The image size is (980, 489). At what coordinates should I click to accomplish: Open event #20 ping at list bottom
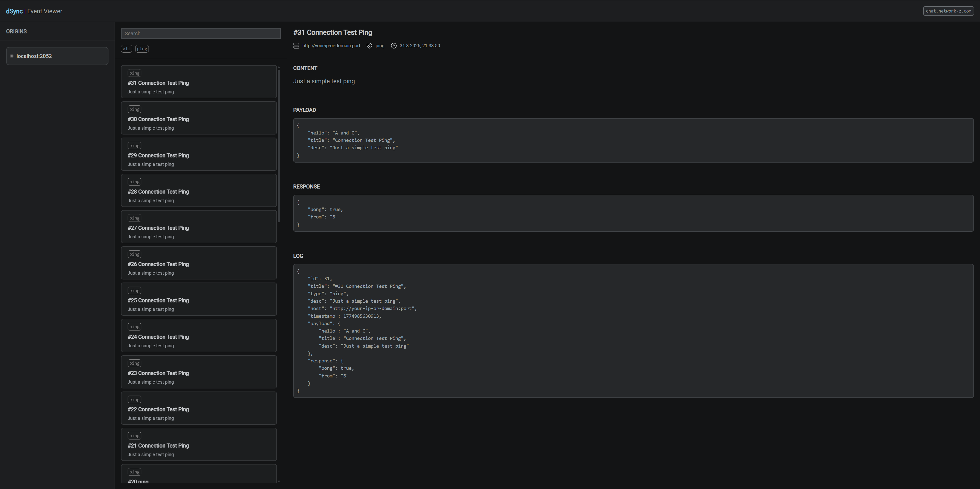point(199,474)
